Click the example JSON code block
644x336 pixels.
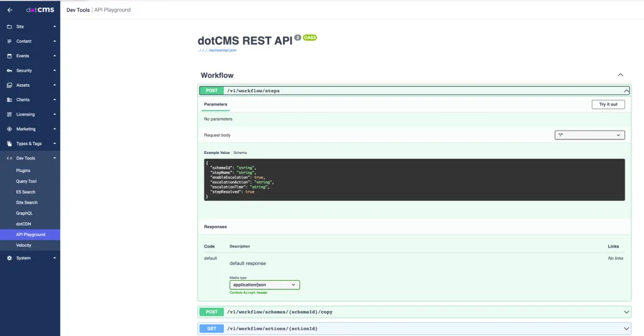point(414,180)
